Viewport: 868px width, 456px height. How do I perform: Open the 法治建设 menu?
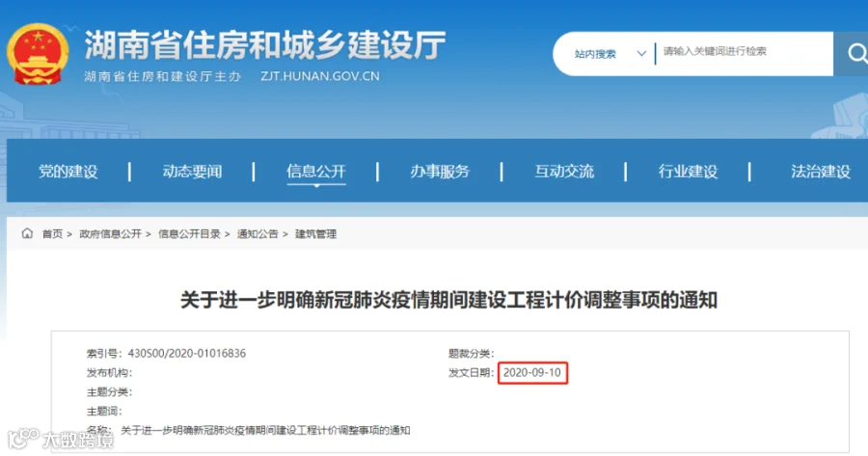point(821,172)
